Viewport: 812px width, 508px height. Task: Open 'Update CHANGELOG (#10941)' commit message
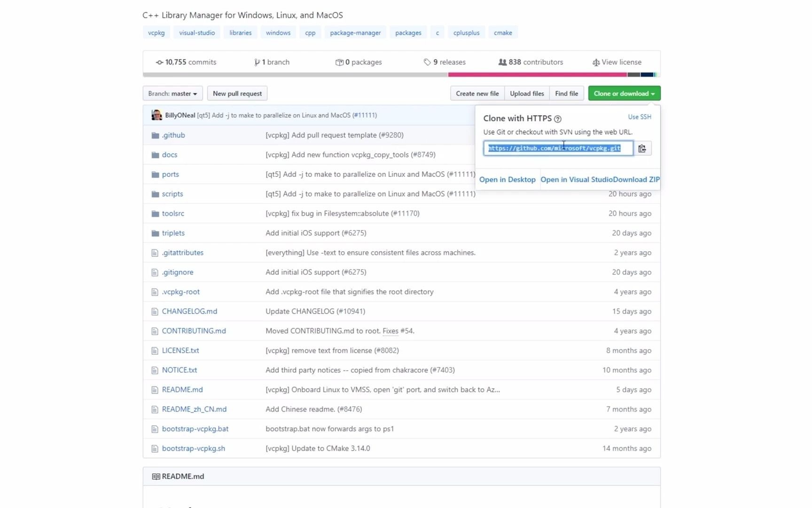315,311
